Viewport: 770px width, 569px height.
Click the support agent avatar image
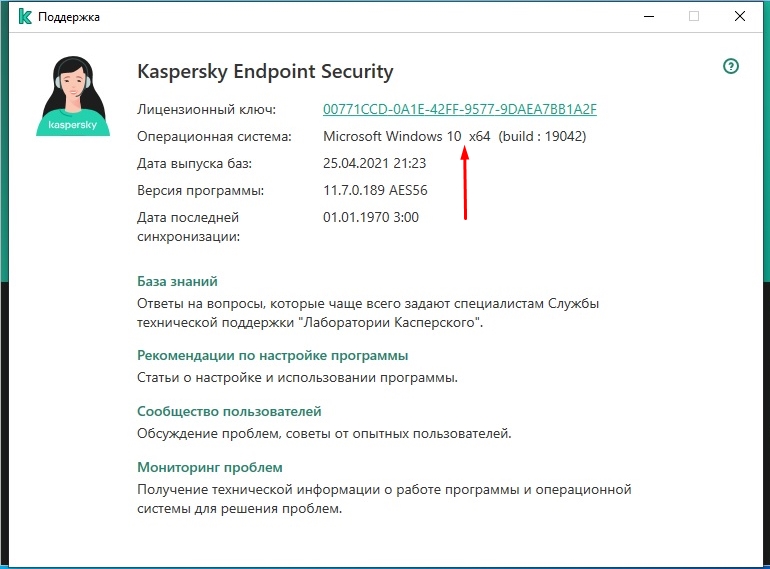tap(73, 96)
